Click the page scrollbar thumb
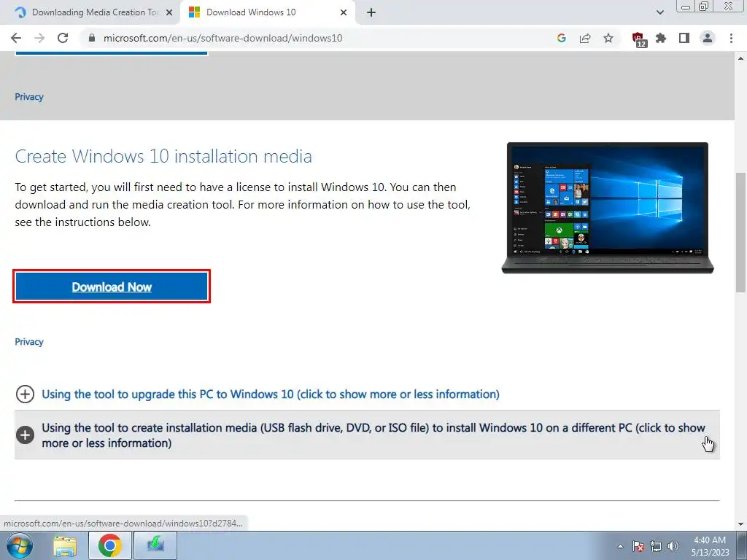This screenshot has height=560, width=747. point(740,232)
